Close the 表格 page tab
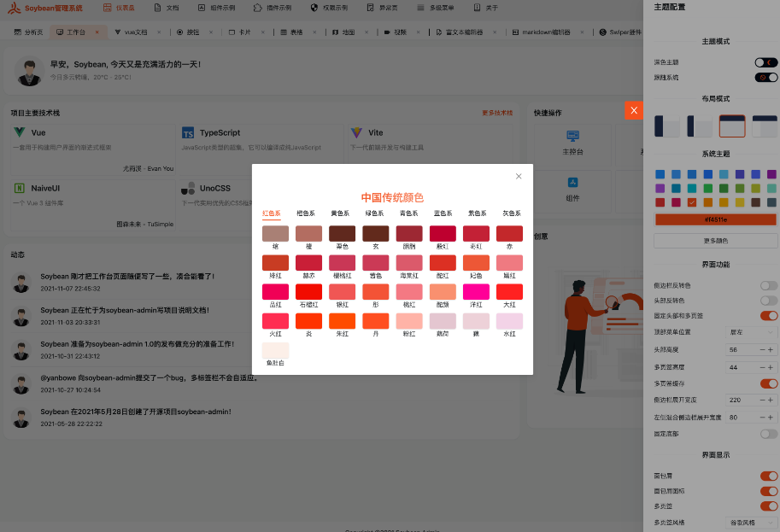This screenshot has height=532, width=780. point(314,32)
